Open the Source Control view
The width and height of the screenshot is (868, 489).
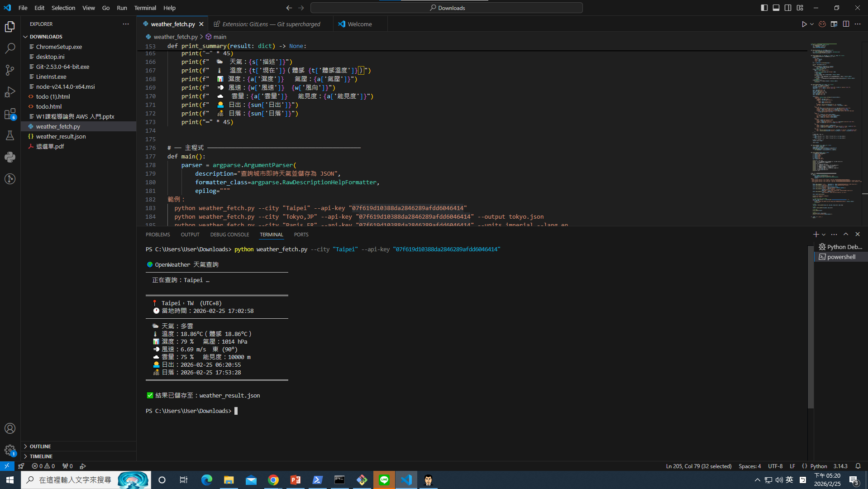[10, 70]
